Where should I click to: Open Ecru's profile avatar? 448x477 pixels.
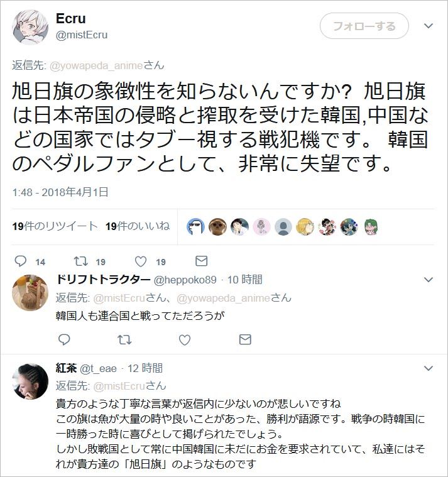point(30,27)
